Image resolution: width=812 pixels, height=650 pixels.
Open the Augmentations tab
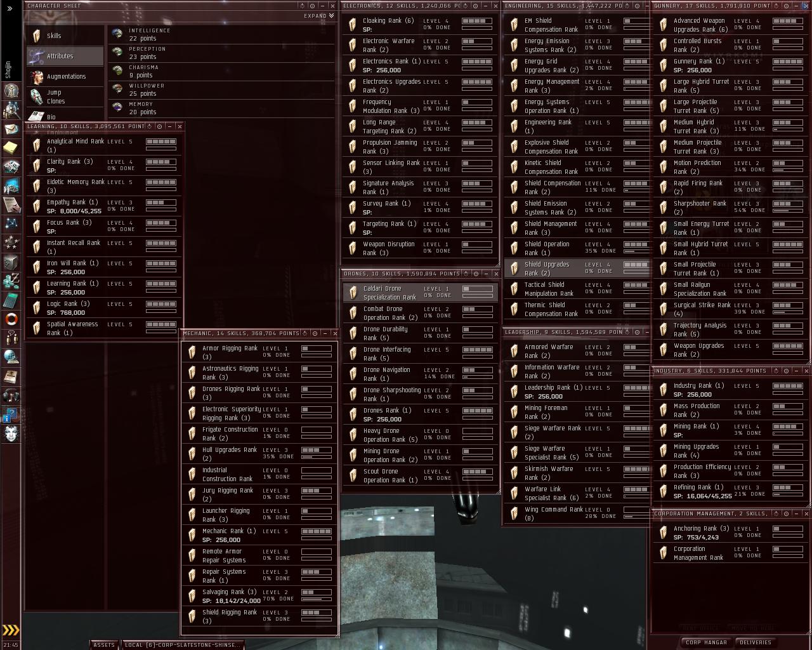coord(65,76)
